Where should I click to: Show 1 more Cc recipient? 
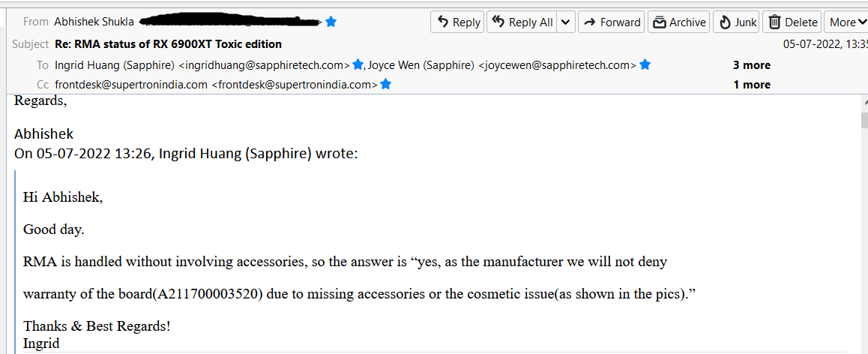click(751, 85)
